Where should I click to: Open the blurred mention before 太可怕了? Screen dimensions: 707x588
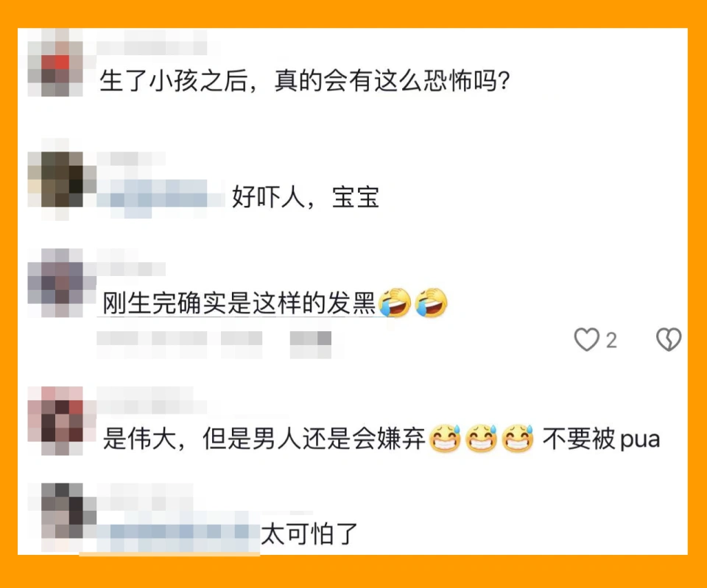(x=179, y=531)
